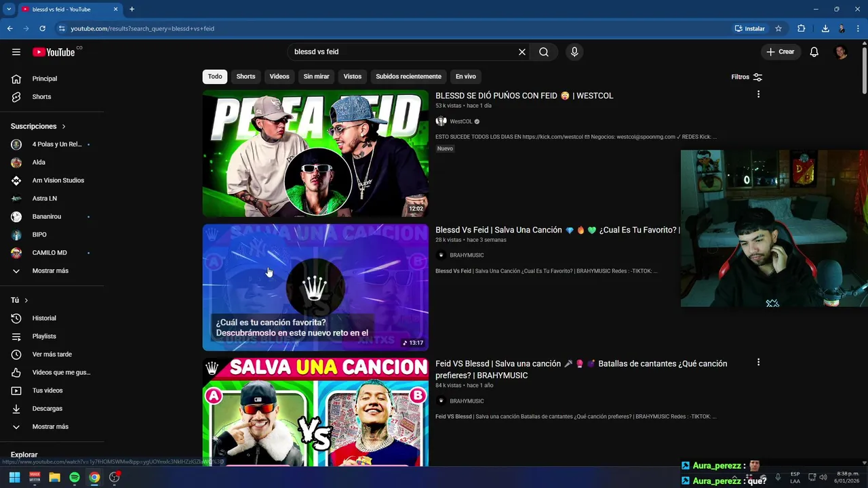Open the Tú section chevron

coord(26,300)
